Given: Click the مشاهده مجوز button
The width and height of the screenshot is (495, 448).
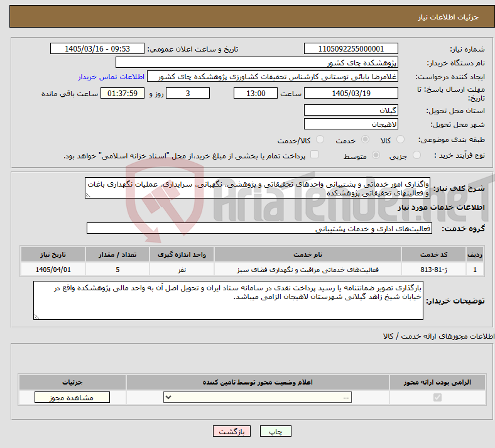Looking at the screenshot, I should (72, 398).
